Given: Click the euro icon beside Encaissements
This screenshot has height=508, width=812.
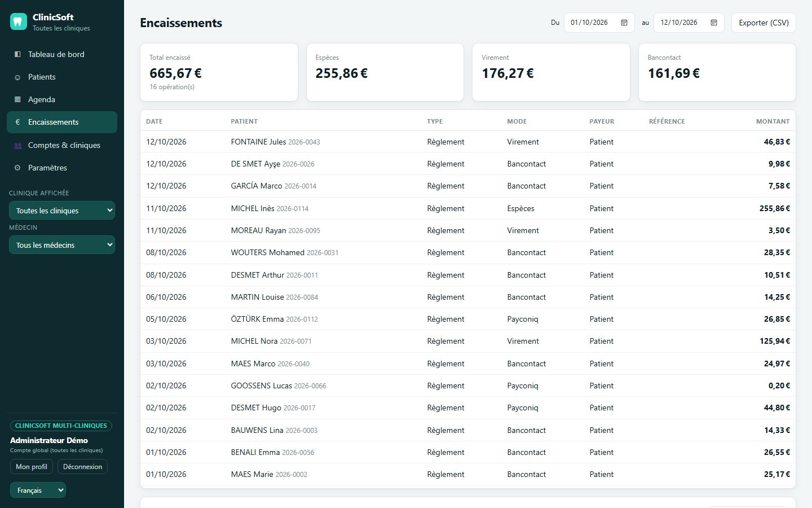Looking at the screenshot, I should point(17,122).
